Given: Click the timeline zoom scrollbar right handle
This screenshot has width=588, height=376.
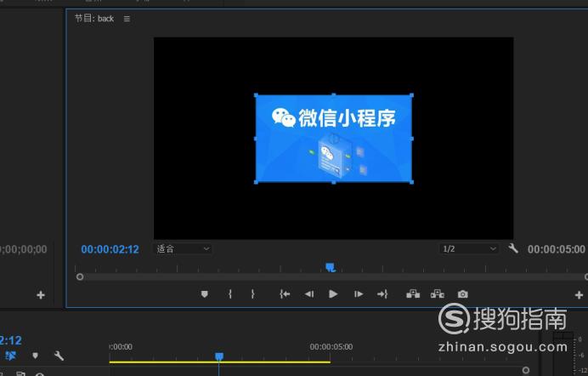Looking at the screenshot, I should click(526, 370).
